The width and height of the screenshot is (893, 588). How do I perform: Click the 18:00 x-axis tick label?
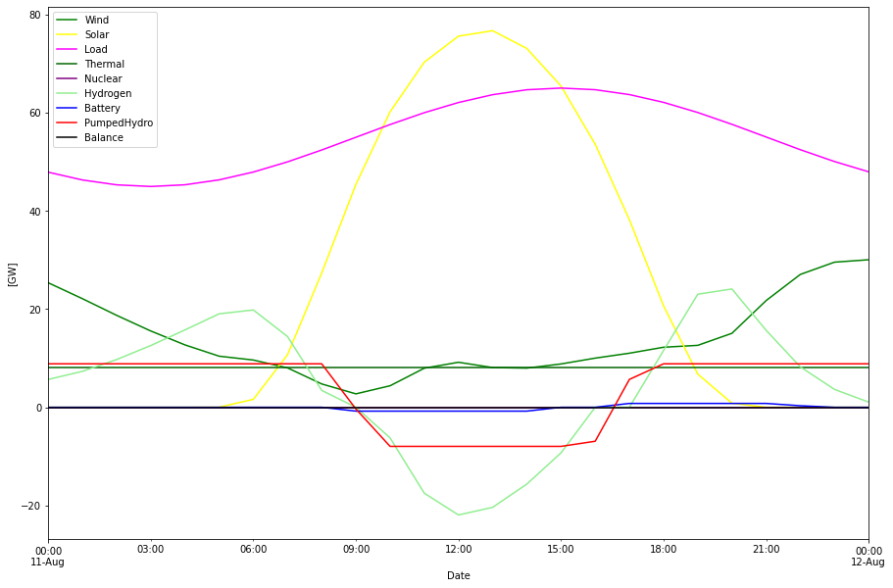point(664,550)
